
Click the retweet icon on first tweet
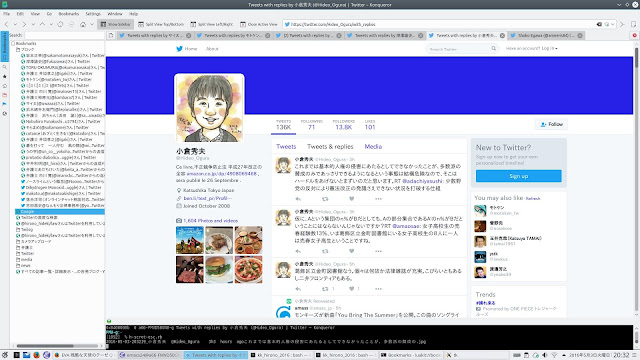pos(325,199)
